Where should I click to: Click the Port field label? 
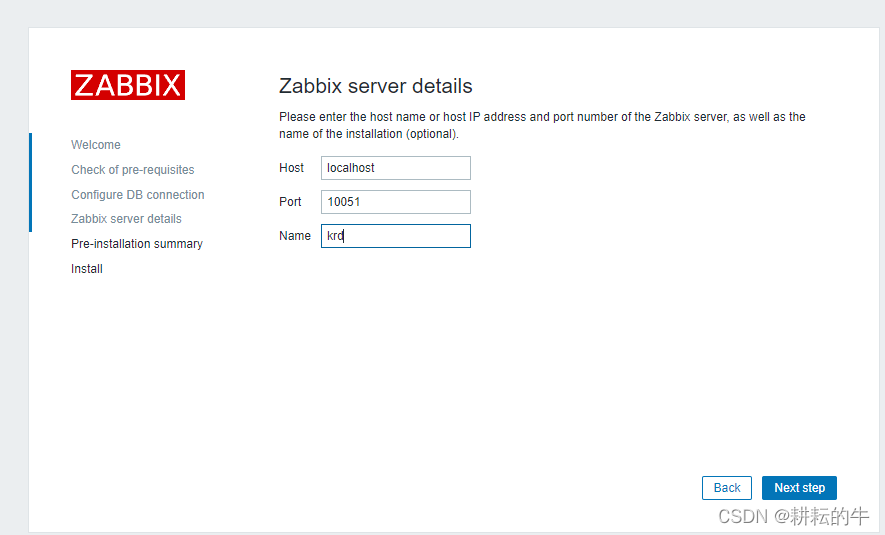290,202
